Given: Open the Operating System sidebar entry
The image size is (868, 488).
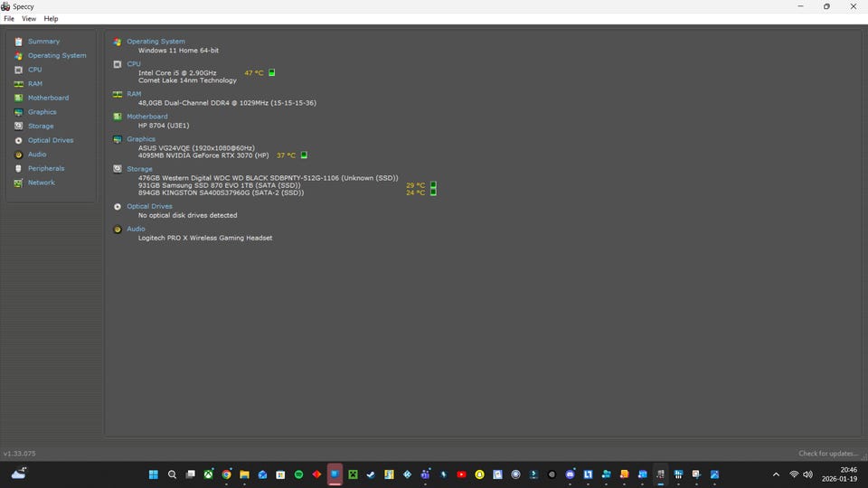Looking at the screenshot, I should pos(57,55).
